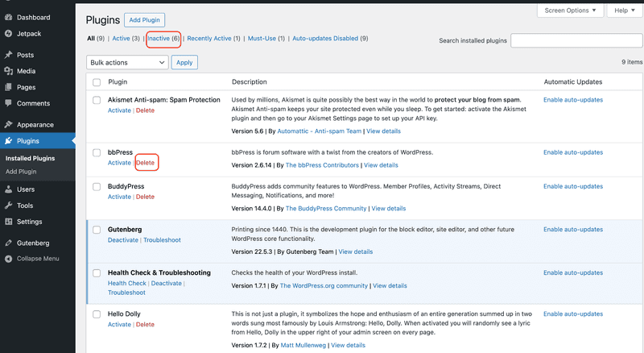Focus the Search installed plugins field
Image resolution: width=644 pixels, height=353 pixels.
tap(576, 40)
